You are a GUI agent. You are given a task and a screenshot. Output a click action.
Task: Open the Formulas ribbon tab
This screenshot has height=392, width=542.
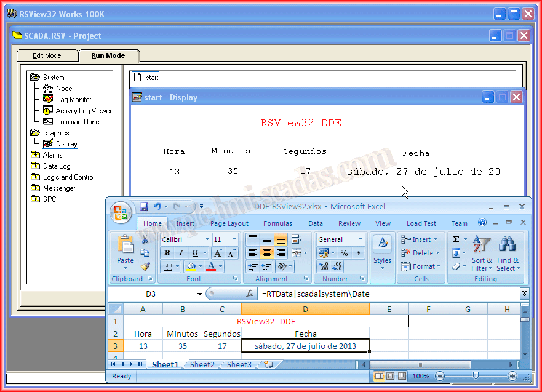pyautogui.click(x=277, y=223)
